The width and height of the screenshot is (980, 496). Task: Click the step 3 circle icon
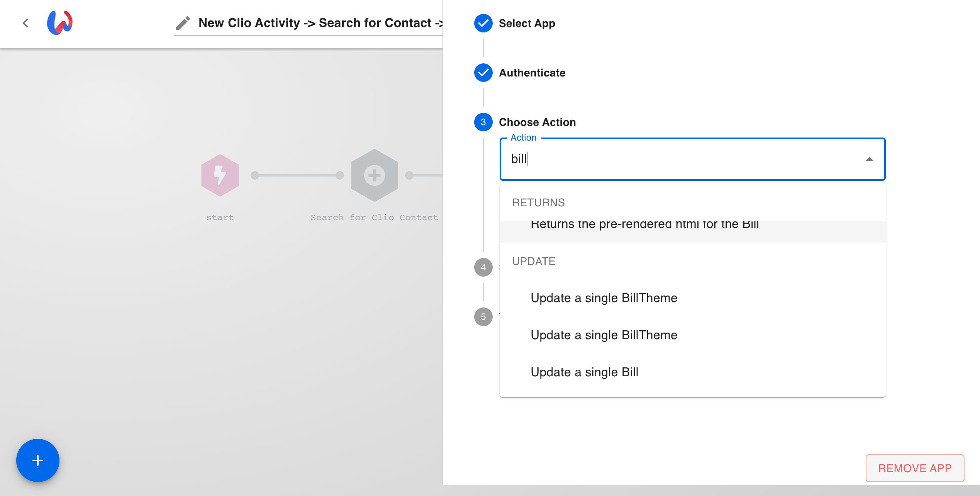pos(483,122)
